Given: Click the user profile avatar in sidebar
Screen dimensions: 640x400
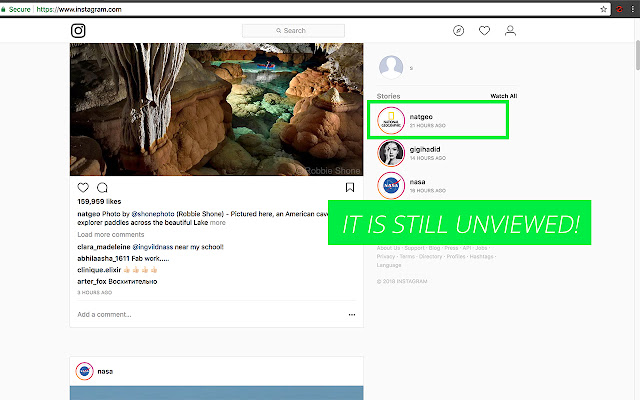Looking at the screenshot, I should pyautogui.click(x=391, y=67).
